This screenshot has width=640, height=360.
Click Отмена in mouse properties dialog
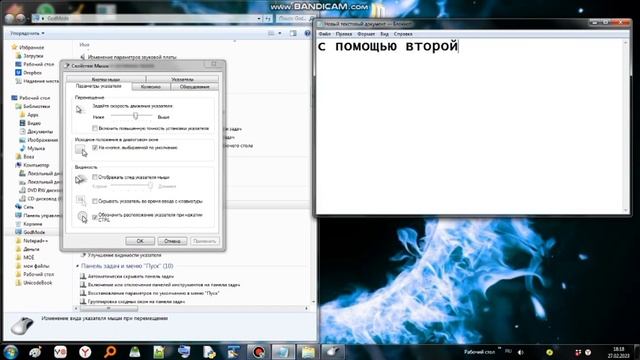(172, 241)
